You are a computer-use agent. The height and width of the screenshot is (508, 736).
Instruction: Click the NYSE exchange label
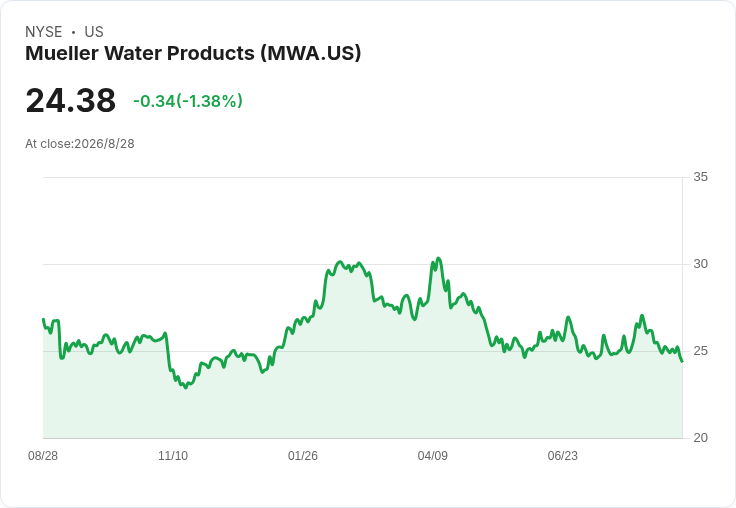[x=44, y=32]
